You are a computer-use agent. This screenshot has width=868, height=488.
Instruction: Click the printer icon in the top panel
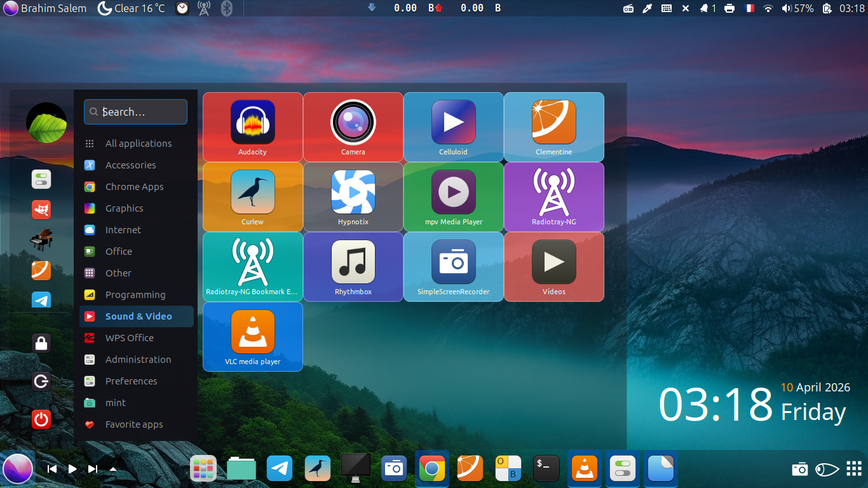729,8
